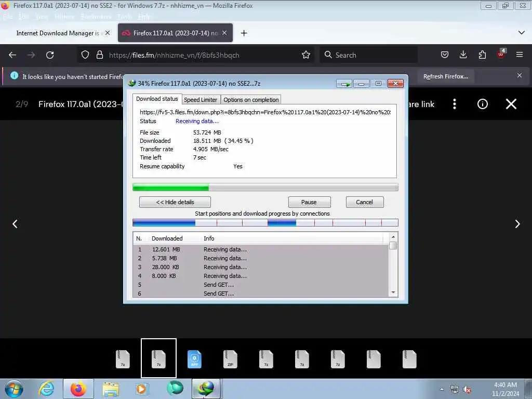This screenshot has width=532, height=399.
Task: Click the taskbar clock showing 4:40 AM
Action: point(505,389)
